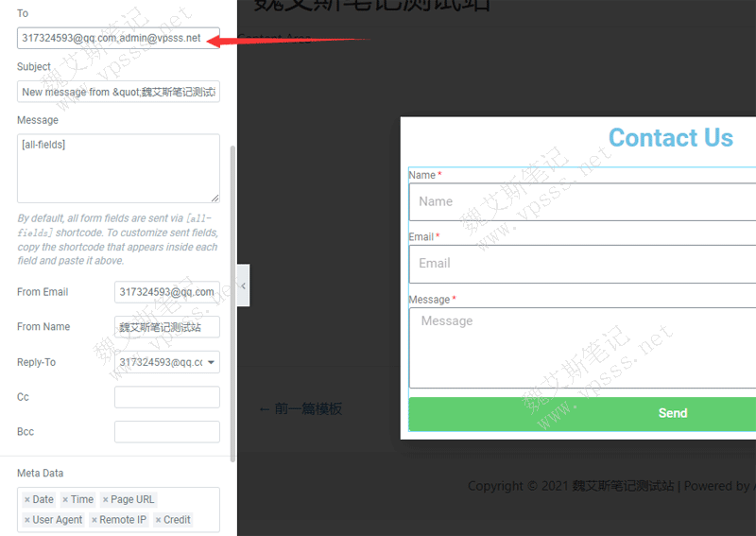Viewport: 756px width, 536px height.
Task: Remove the User Agent meta data tag
Action: coord(27,520)
